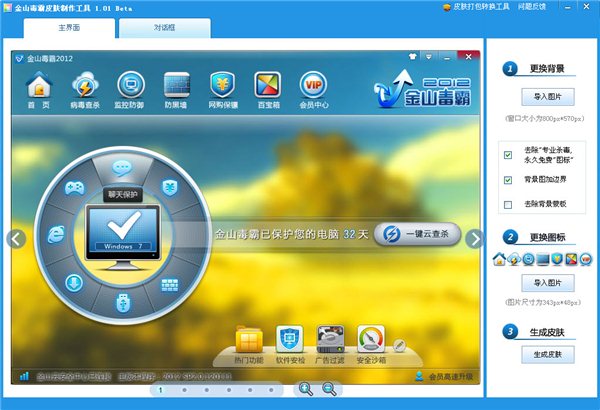Select the Internet Explorer icon on ring
Screen dimensions: 600x410
56,235
